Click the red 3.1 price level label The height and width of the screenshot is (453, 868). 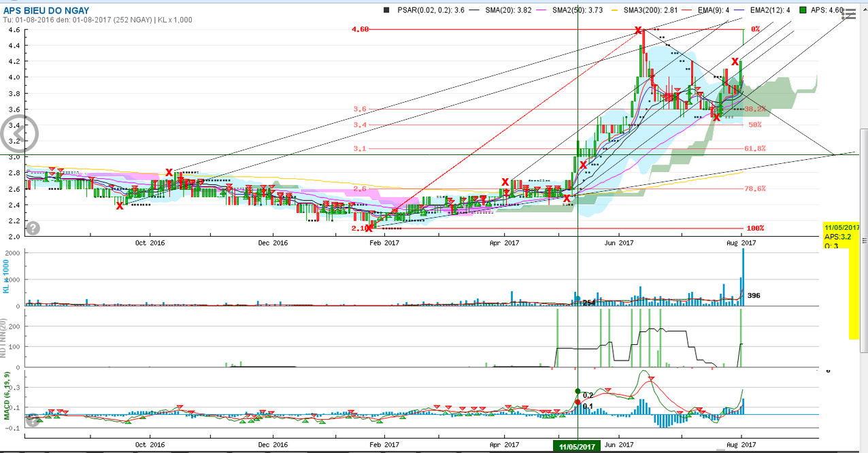[x=359, y=148]
